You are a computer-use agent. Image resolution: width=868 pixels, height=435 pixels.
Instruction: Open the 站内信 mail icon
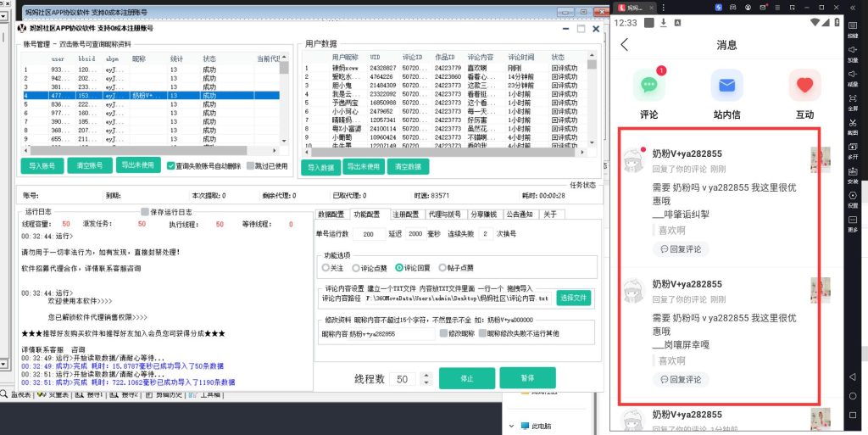726,86
